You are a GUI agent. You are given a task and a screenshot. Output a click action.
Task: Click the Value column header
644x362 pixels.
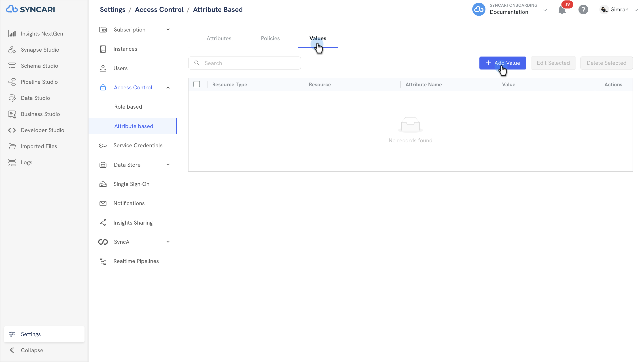(x=508, y=85)
